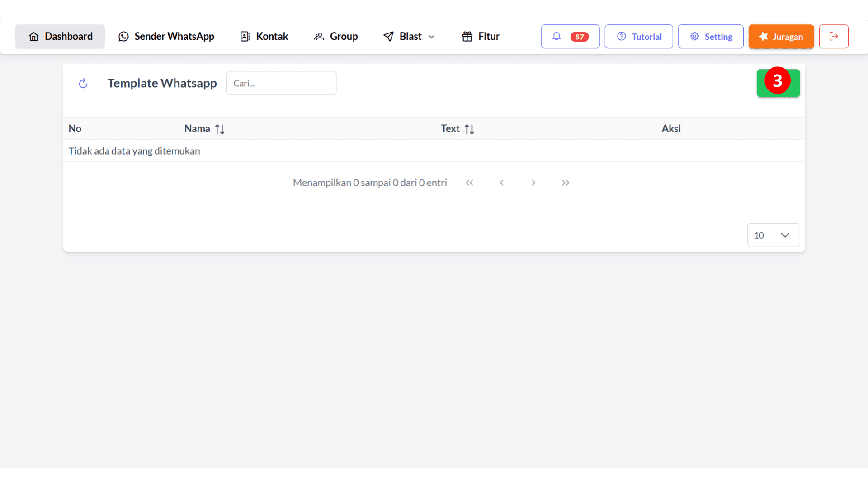Click the Aksi column header
The image size is (868, 488).
pyautogui.click(x=671, y=129)
